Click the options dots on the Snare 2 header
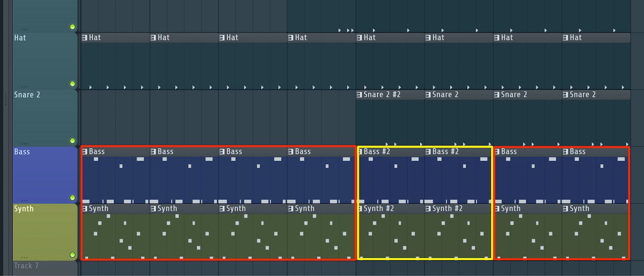This screenshot has height=276, width=644. (24, 143)
